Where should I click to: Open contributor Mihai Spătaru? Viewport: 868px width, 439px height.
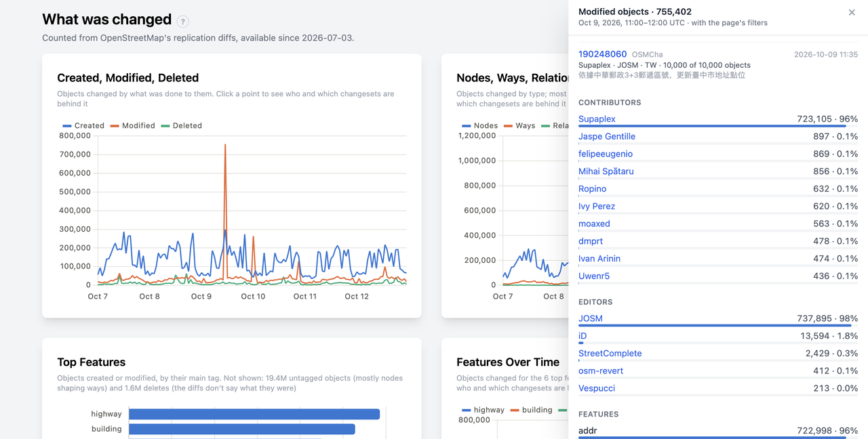[606, 171]
